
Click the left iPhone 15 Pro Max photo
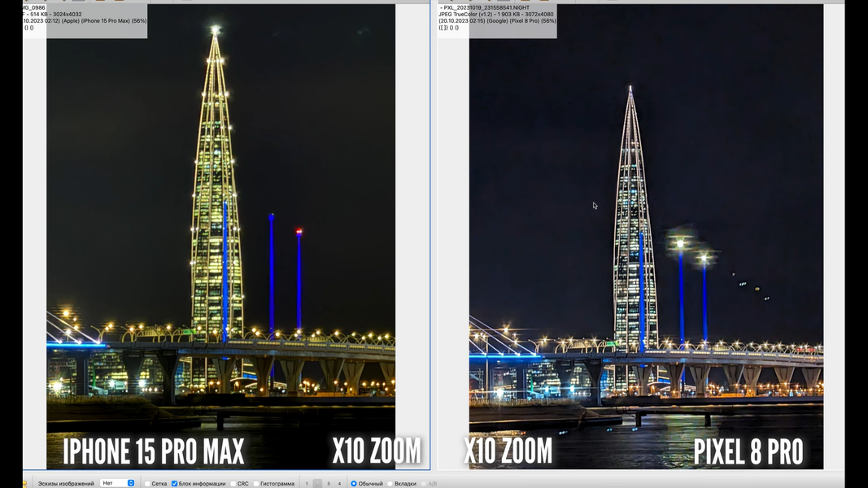[220, 244]
